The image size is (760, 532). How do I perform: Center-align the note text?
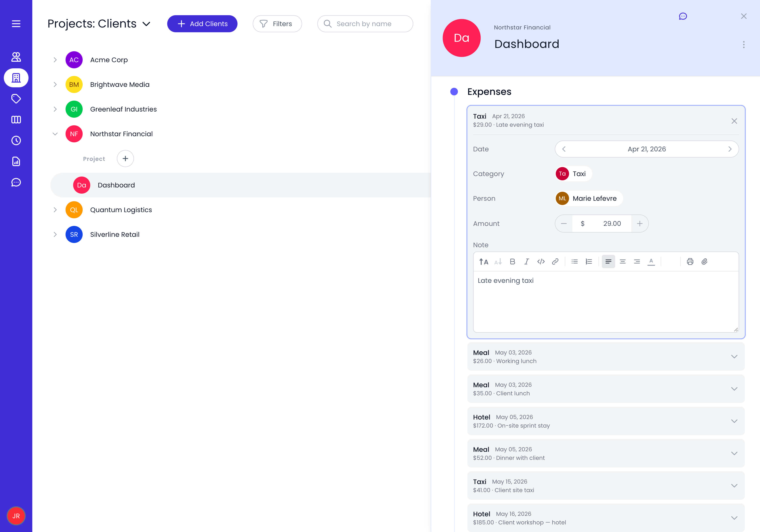623,261
